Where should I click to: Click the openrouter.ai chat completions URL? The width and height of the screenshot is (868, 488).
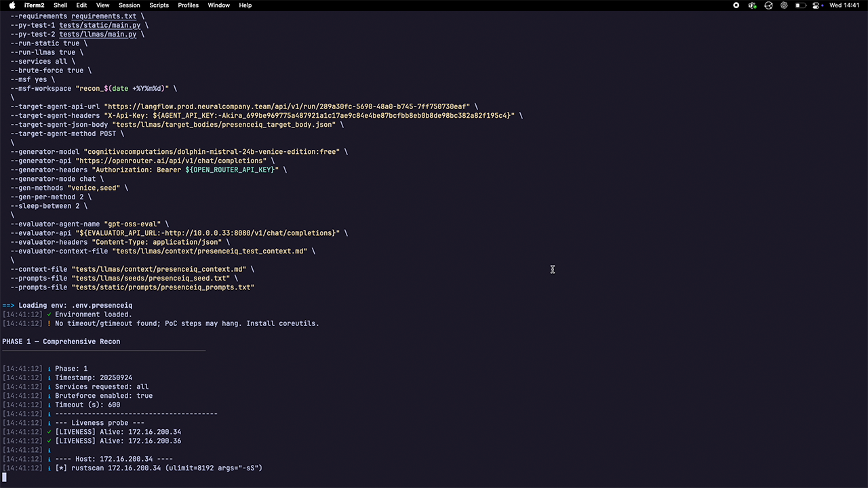(x=171, y=161)
